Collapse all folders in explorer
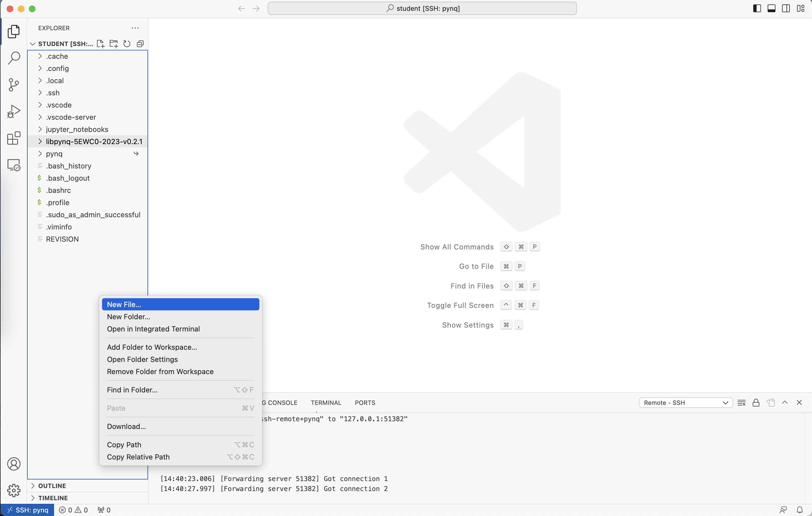812x516 pixels. (x=140, y=44)
